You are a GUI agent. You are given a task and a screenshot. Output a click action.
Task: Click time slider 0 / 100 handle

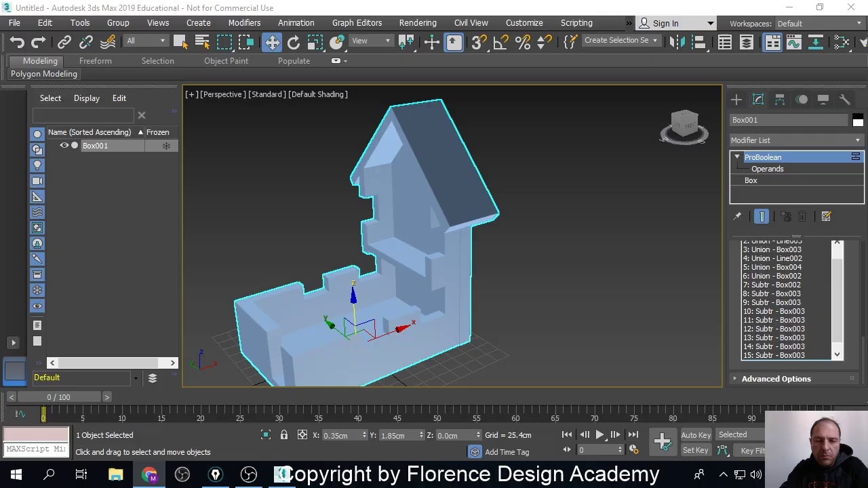pyautogui.click(x=58, y=397)
